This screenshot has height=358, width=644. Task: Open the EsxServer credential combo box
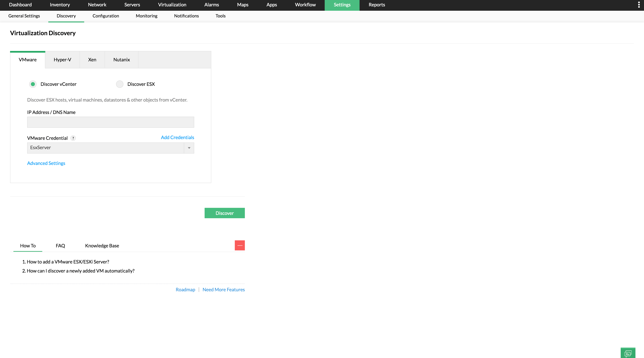click(x=105, y=148)
